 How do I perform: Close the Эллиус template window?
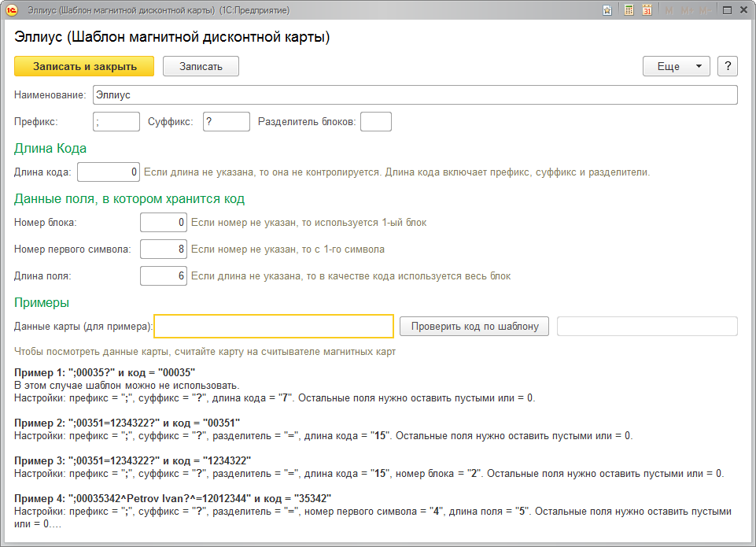(743, 10)
